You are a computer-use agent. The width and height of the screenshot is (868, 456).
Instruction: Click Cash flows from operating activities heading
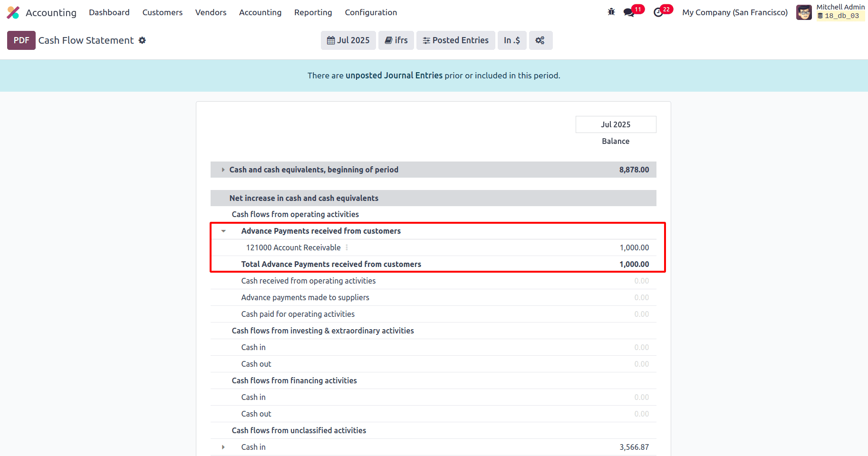[x=295, y=214]
